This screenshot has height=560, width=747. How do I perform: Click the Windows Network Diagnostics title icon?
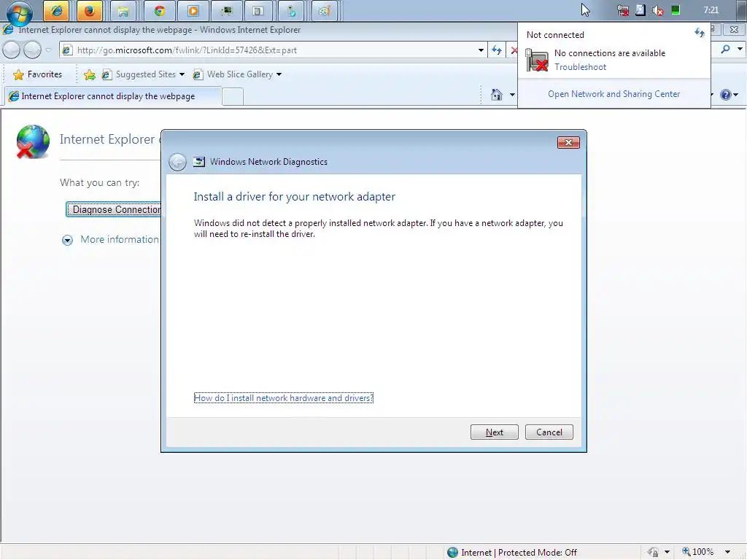click(x=198, y=162)
